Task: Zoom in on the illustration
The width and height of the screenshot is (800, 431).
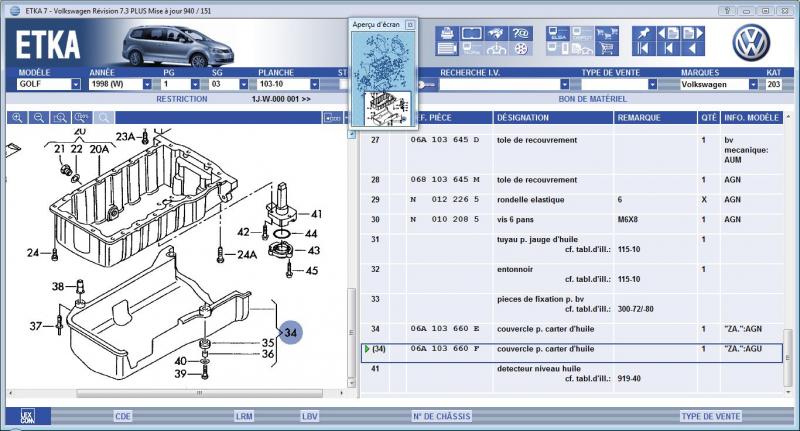Action: click(x=17, y=118)
